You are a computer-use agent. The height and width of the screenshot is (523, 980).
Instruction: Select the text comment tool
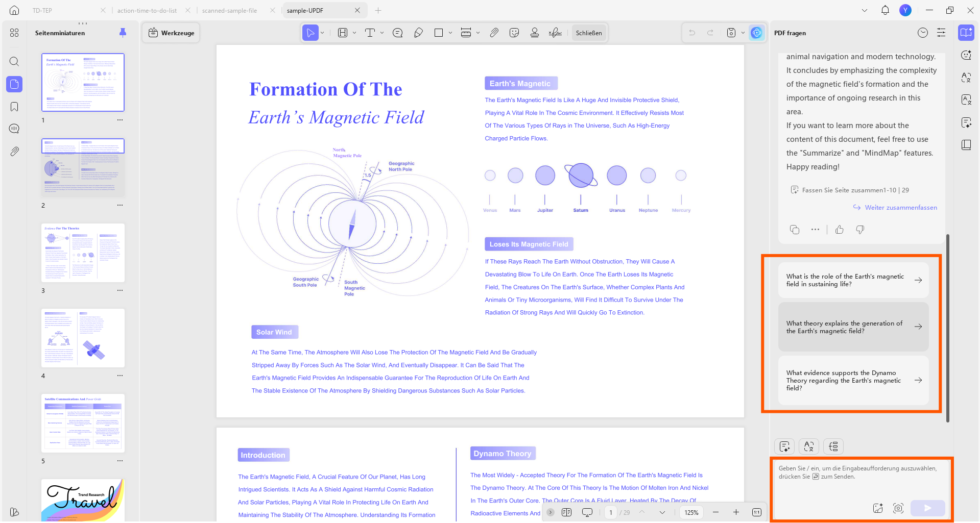coord(370,33)
